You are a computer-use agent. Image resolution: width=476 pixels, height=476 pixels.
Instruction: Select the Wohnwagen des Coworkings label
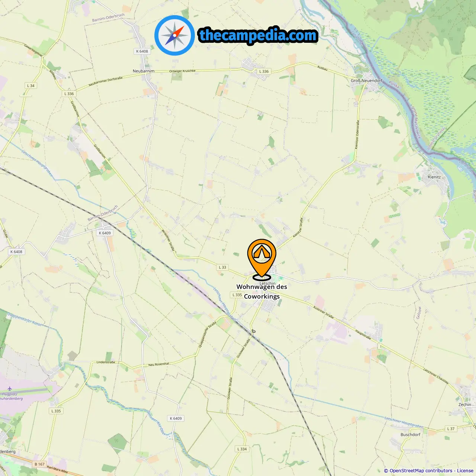coord(262,292)
